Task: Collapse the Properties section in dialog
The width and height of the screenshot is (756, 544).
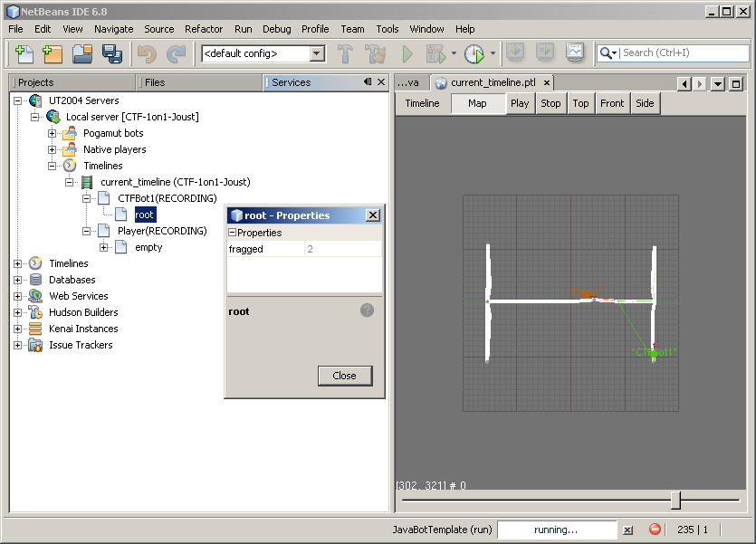Action: [x=232, y=233]
